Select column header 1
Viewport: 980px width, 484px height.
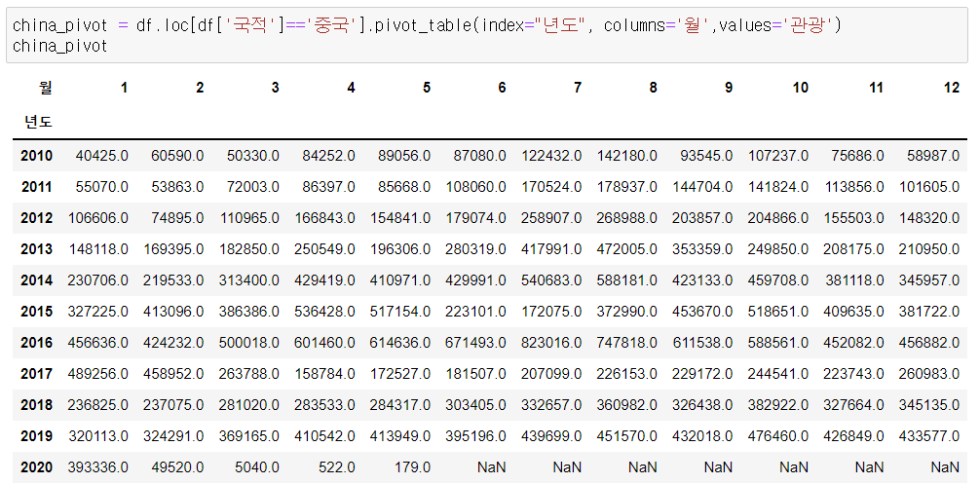(124, 88)
